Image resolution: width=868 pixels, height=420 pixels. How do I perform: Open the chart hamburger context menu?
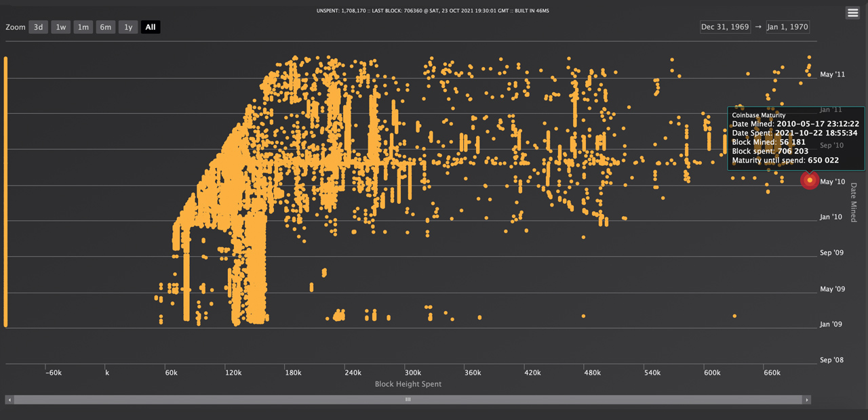tap(852, 13)
